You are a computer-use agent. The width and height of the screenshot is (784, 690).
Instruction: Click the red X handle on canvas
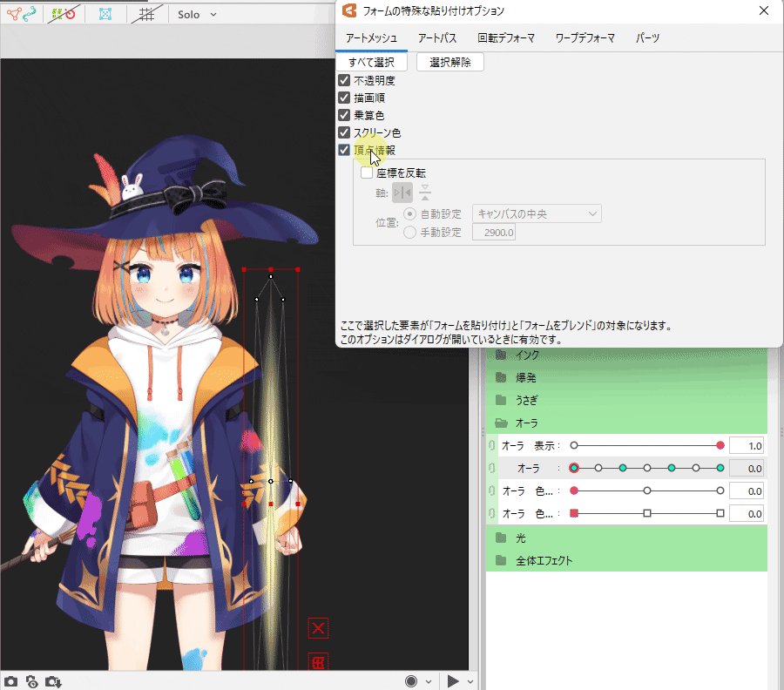(x=318, y=628)
